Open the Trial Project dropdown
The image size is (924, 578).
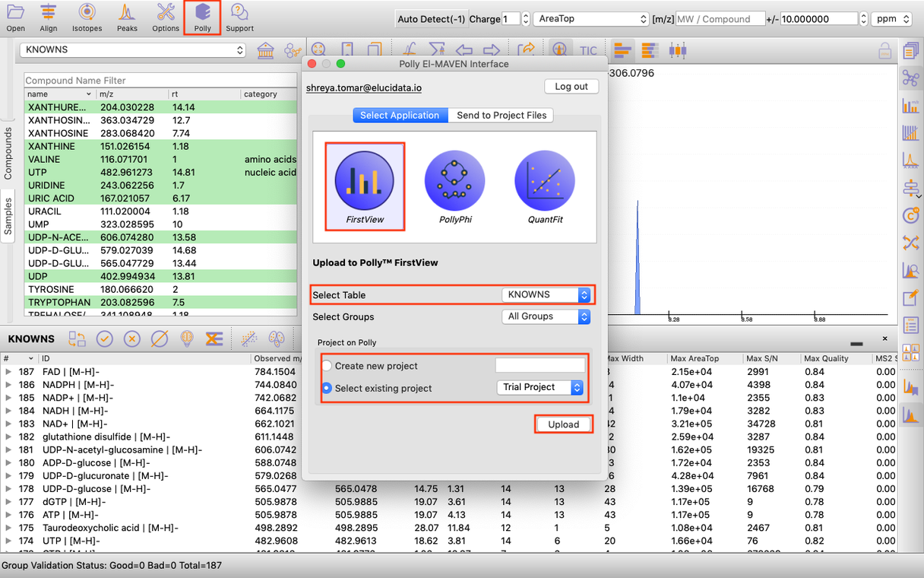click(x=540, y=387)
